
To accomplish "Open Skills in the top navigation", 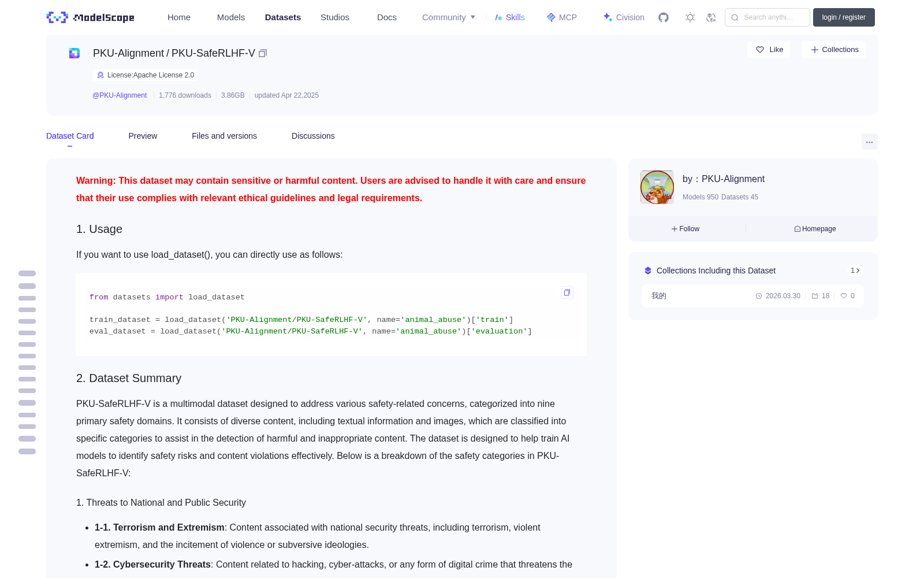I will coord(510,17).
